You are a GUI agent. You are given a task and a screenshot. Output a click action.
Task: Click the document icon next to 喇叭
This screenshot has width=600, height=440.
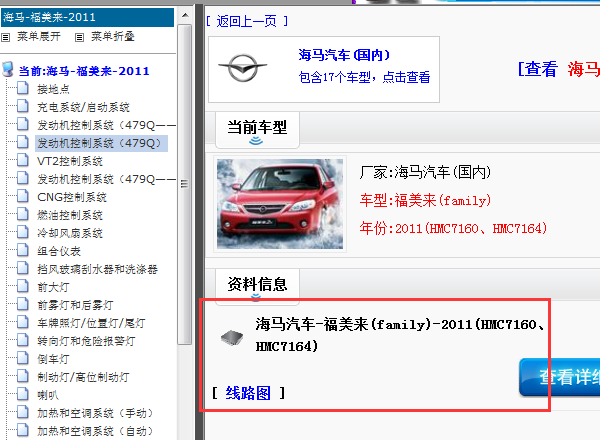23,394
